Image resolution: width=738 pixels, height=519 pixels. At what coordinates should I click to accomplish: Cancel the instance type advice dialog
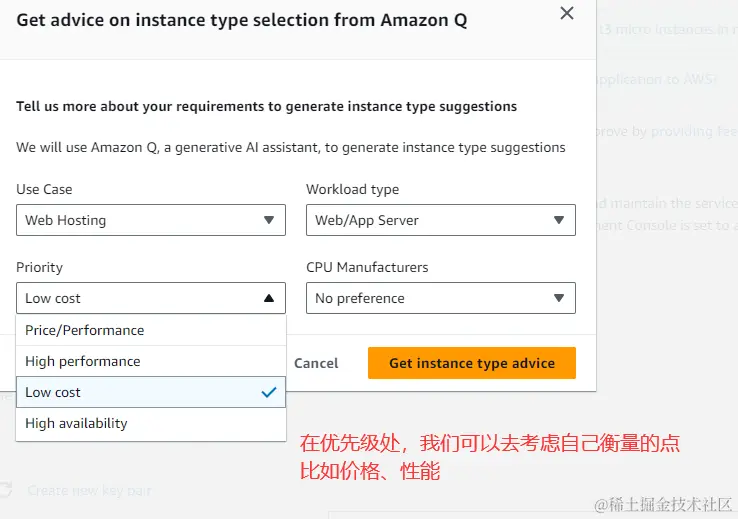(316, 363)
